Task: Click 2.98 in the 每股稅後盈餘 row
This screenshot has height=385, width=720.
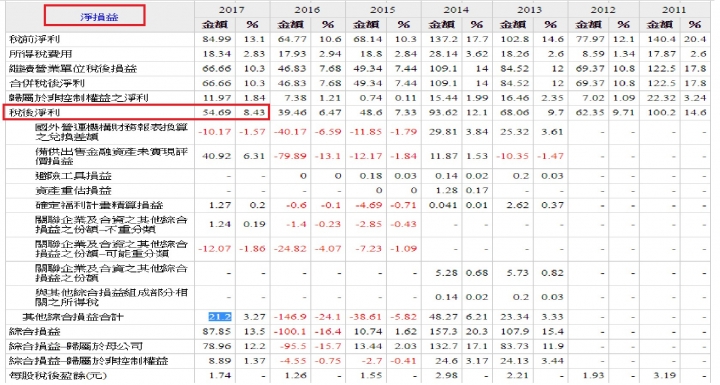Action: coord(446,376)
